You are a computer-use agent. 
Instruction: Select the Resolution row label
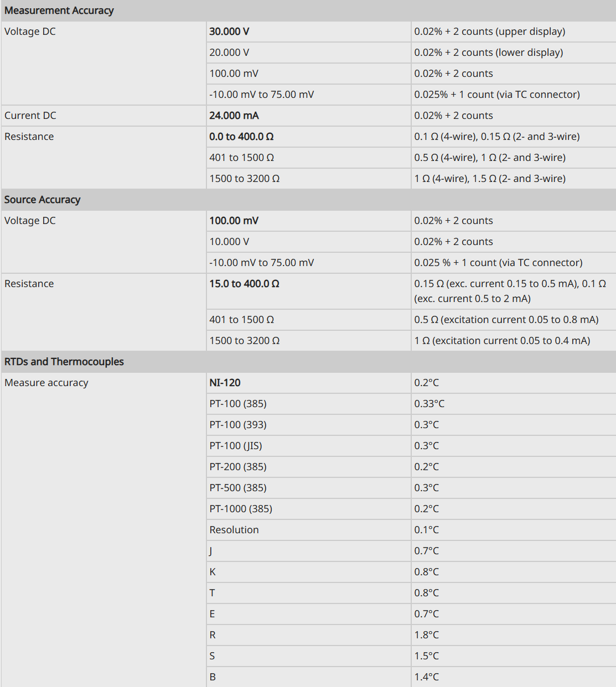tap(234, 530)
